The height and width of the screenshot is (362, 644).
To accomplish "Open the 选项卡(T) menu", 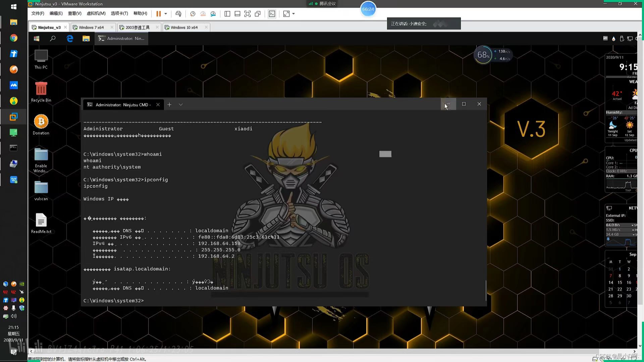I will pyautogui.click(x=119, y=13).
